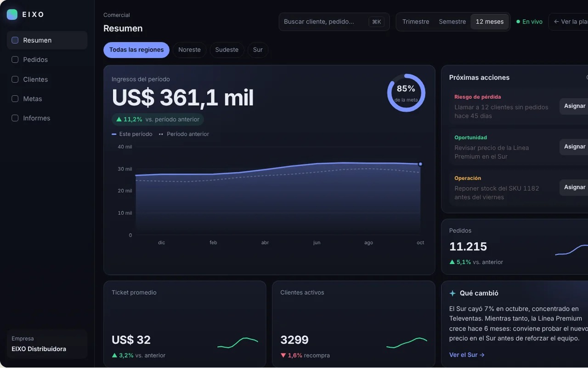Select the Trimestre time range
The height and width of the screenshot is (368, 588).
tap(416, 22)
